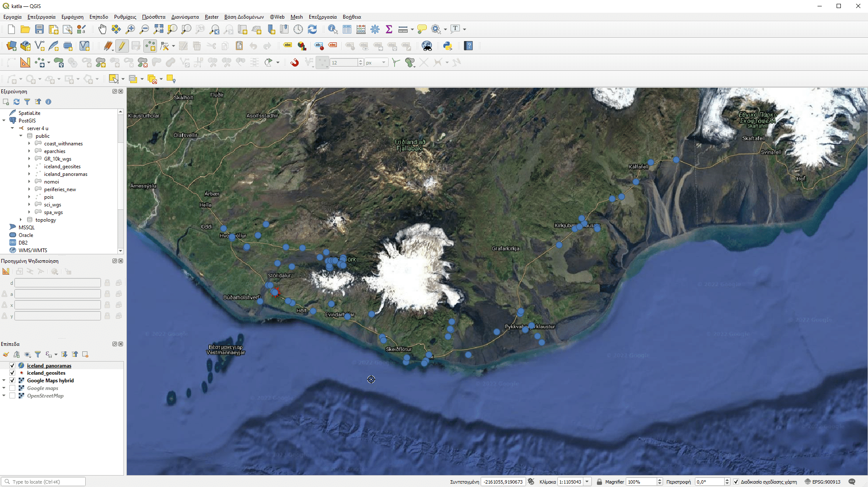Image resolution: width=868 pixels, height=487 pixels.
Task: Enable the OpenStreetMap layer
Action: [13, 395]
